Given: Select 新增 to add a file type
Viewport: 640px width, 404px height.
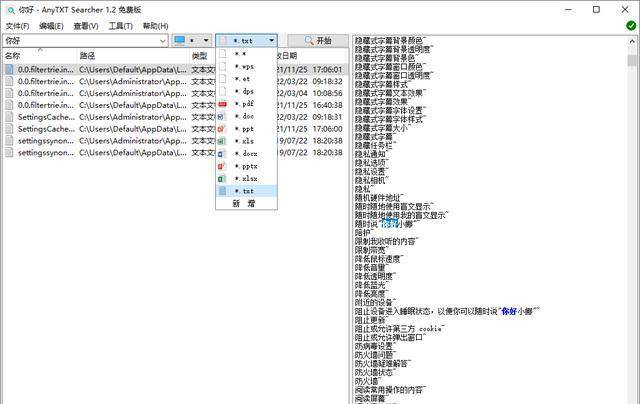Looking at the screenshot, I should pyautogui.click(x=247, y=203).
